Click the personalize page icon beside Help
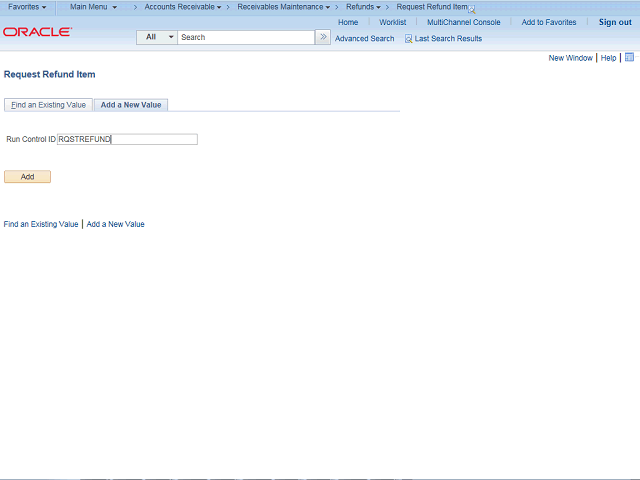Image resolution: width=640 pixels, height=480 pixels. coord(629,57)
